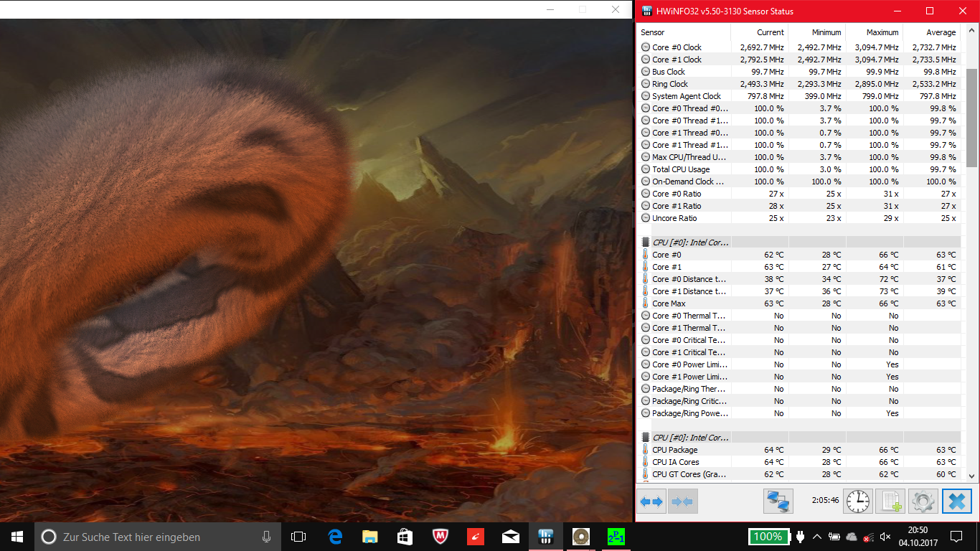Open the taskbar clock showing 20:50
This screenshot has height=551, width=980.
click(x=918, y=537)
